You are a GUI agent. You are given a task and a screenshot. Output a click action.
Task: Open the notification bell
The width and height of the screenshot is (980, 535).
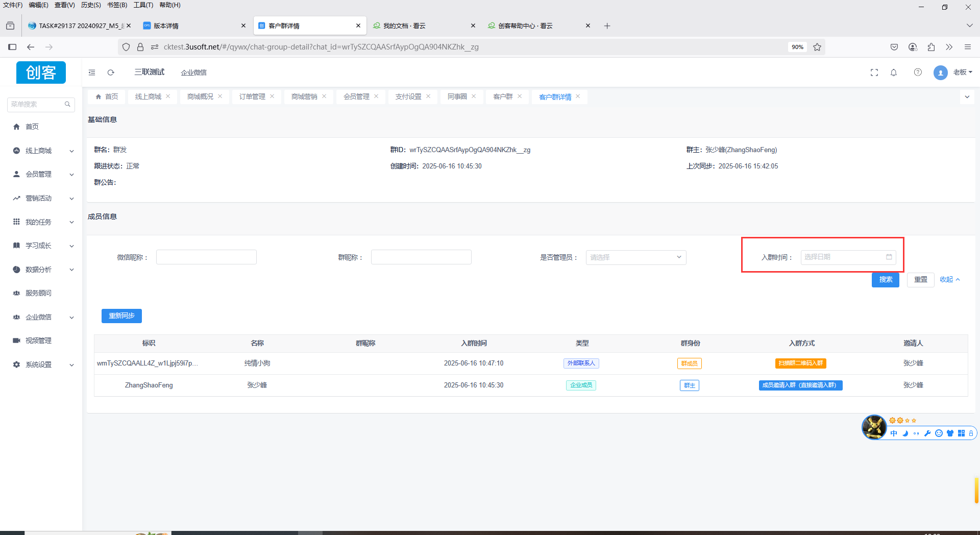[894, 72]
